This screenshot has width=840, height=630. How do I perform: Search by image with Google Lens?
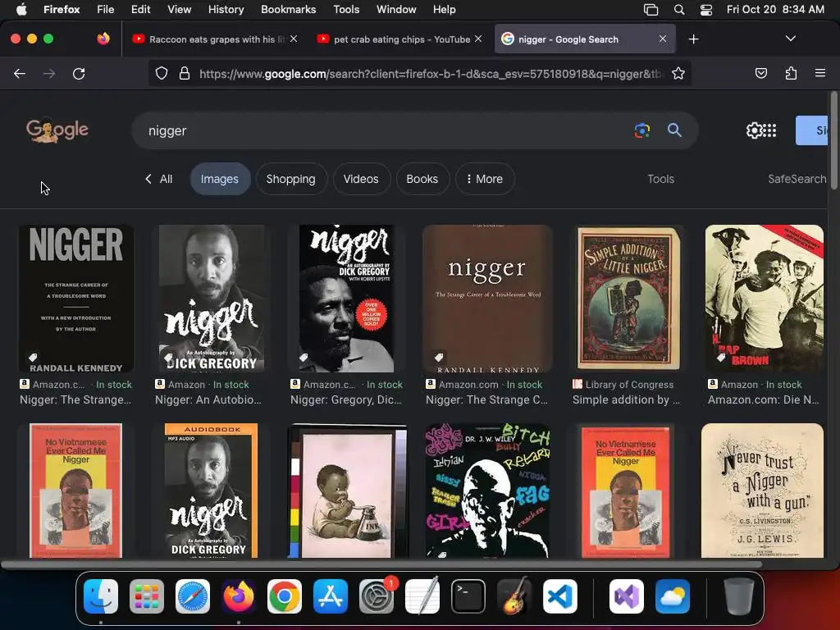pyautogui.click(x=641, y=130)
